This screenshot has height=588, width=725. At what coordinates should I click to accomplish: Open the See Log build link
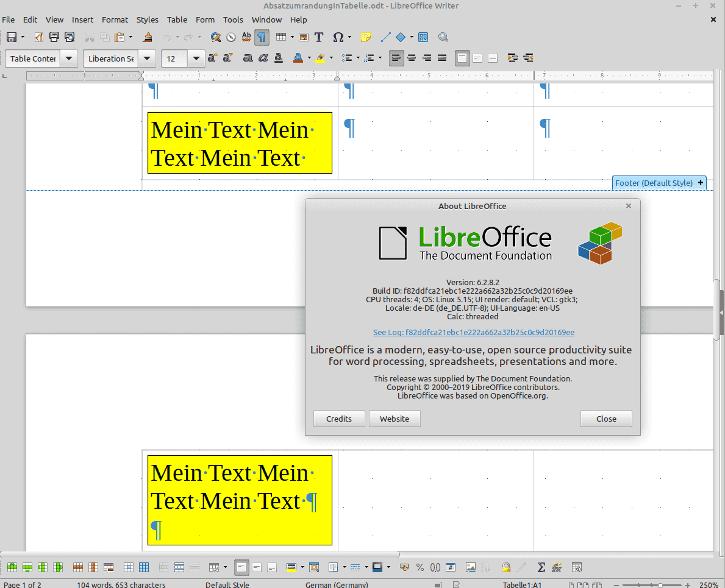tap(473, 333)
